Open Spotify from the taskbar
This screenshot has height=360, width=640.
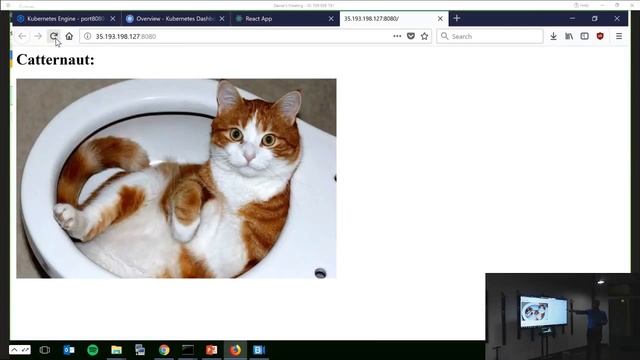(93, 350)
